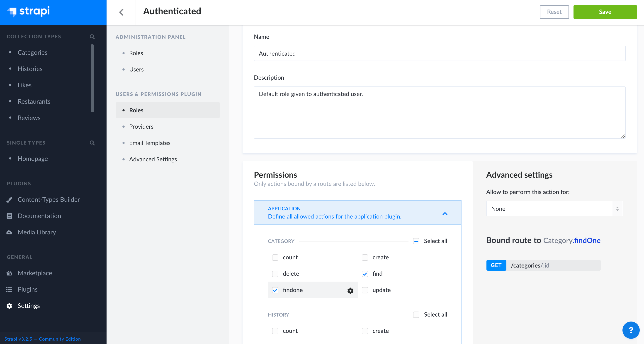Select Providers under Users & Permissions

141,126
